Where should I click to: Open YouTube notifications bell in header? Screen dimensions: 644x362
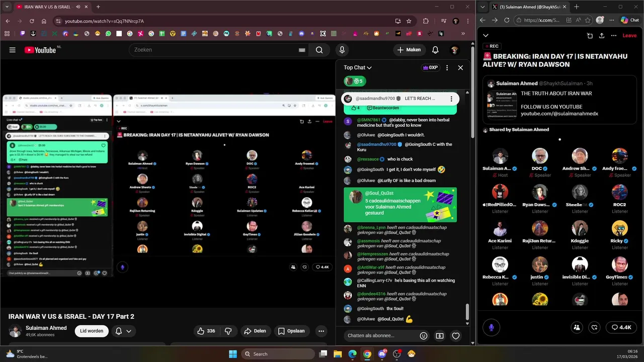point(435,50)
